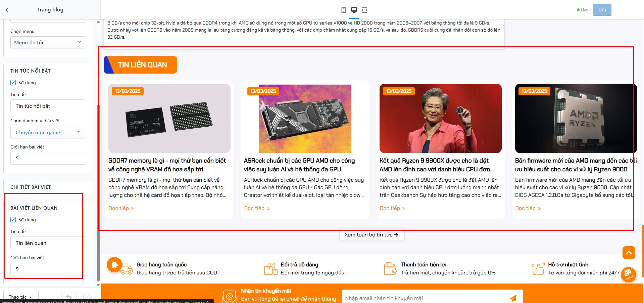Viewport: 644px width, 303px height.
Task: Click Đọc tiếp on the AMD firmware card
Action: (528, 208)
